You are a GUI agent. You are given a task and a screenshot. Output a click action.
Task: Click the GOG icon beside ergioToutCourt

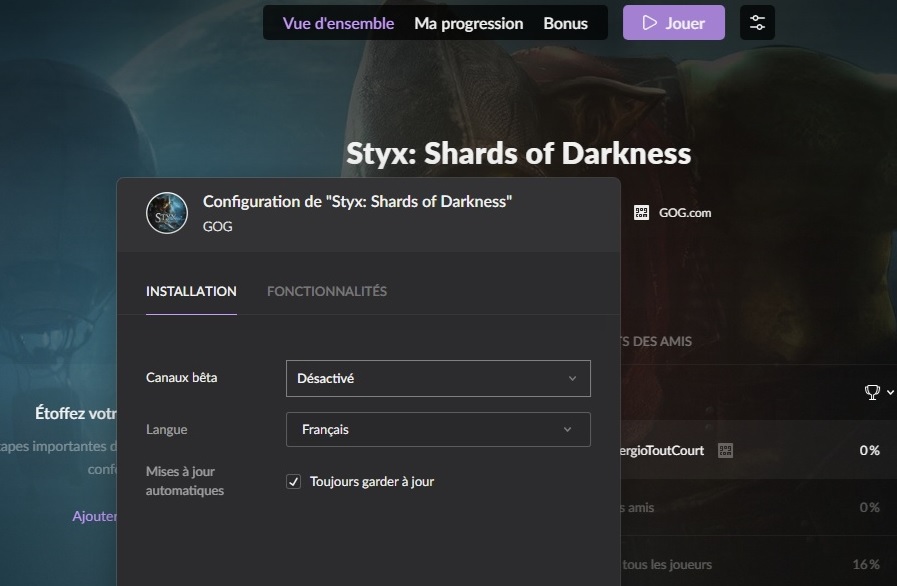click(725, 450)
